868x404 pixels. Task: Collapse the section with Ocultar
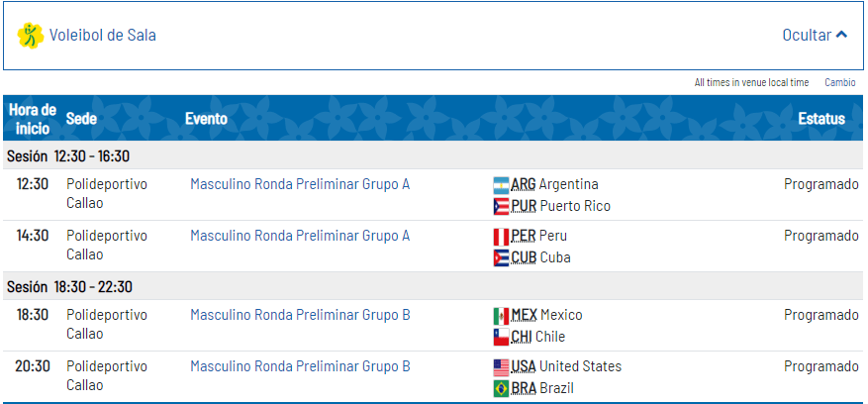point(815,35)
